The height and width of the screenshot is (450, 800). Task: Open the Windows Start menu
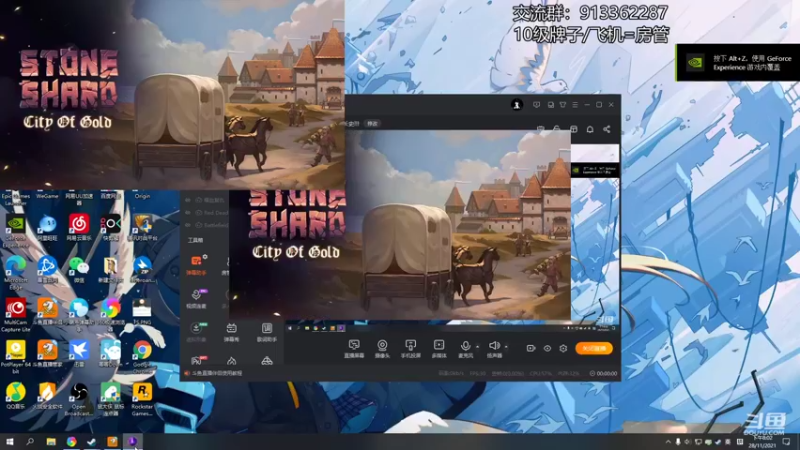coord(9,442)
